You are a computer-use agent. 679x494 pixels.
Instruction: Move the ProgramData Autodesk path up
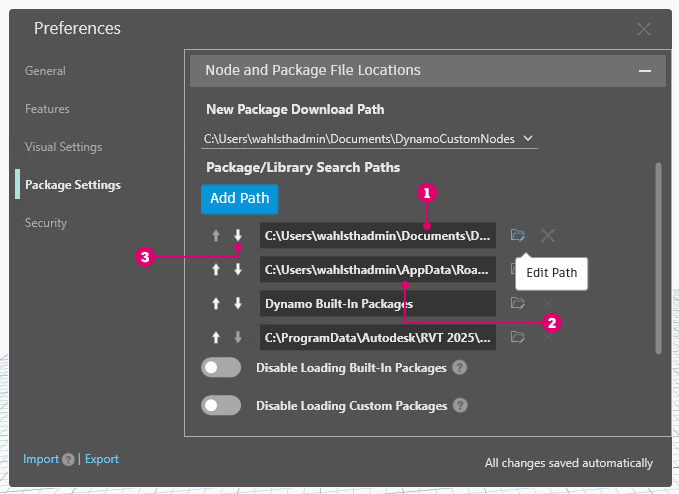tap(217, 337)
